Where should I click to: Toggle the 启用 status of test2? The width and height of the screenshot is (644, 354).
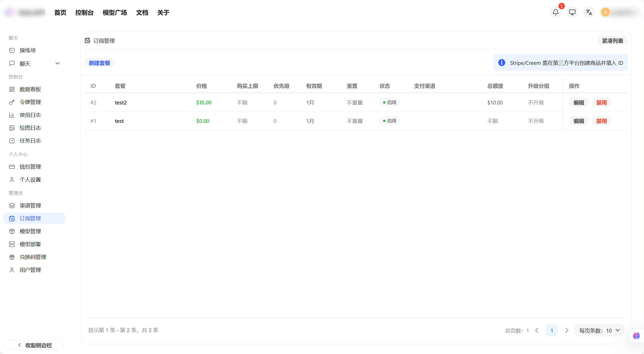(x=389, y=102)
